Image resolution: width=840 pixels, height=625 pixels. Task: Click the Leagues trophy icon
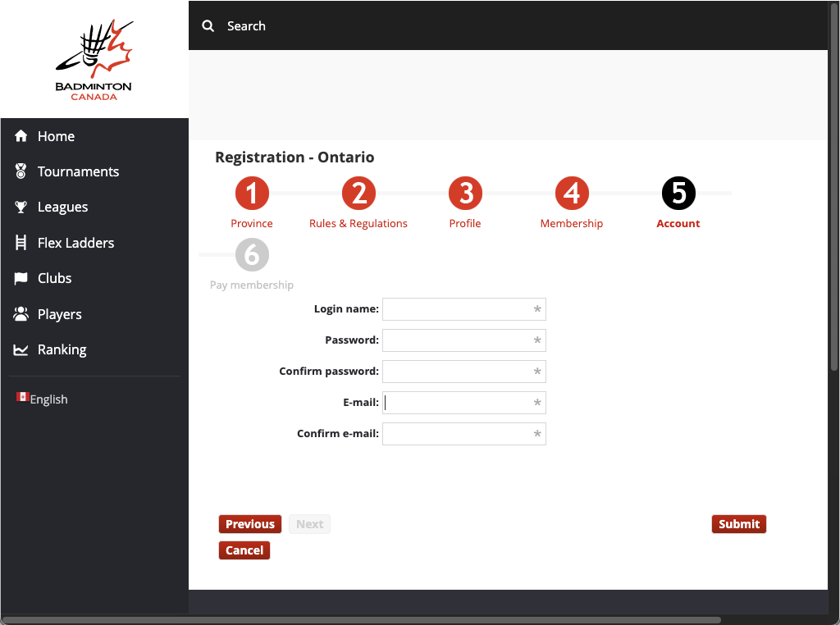[21, 207]
